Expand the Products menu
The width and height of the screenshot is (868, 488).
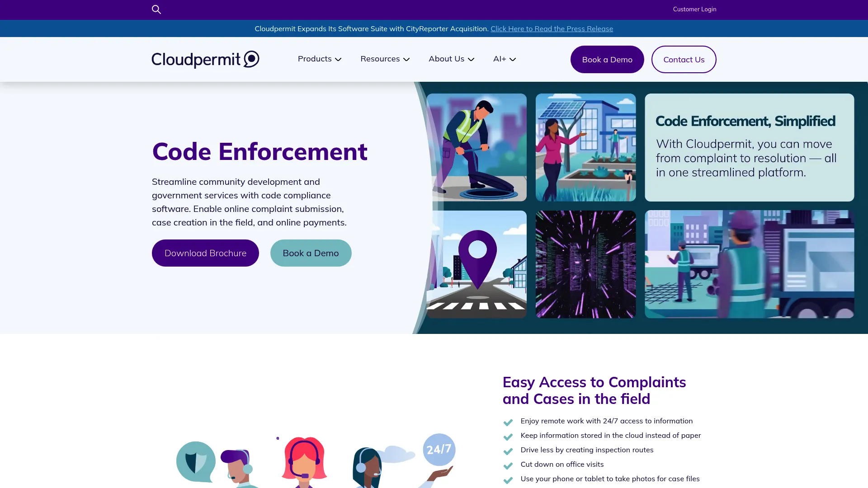[x=320, y=59]
